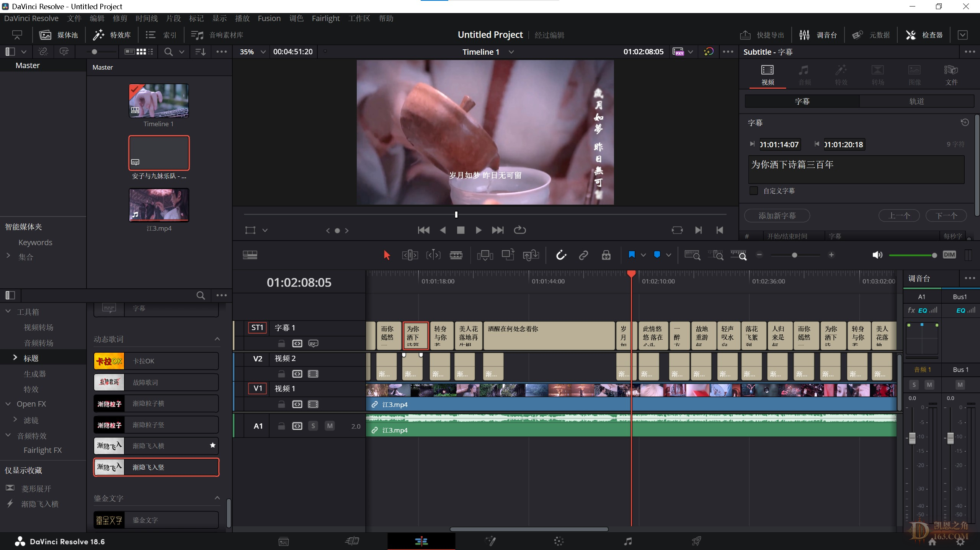Open Quick Export (快捷导出)
This screenshot has width=980, height=550.
click(762, 35)
